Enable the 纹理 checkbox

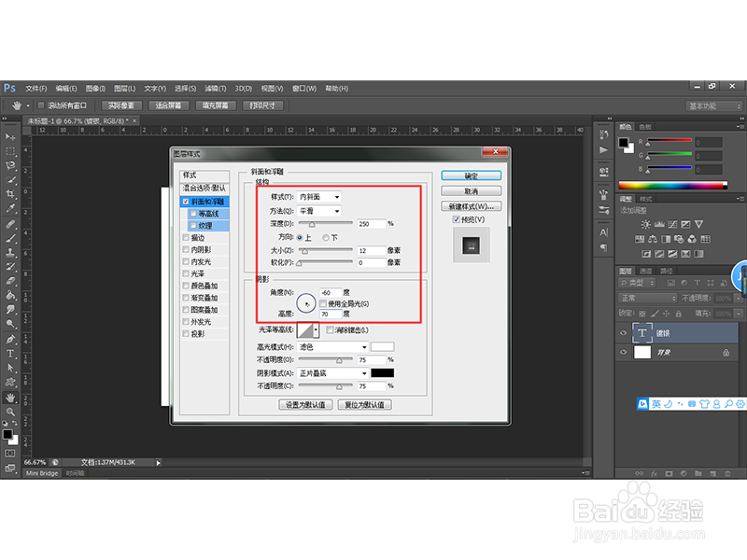coord(193,225)
